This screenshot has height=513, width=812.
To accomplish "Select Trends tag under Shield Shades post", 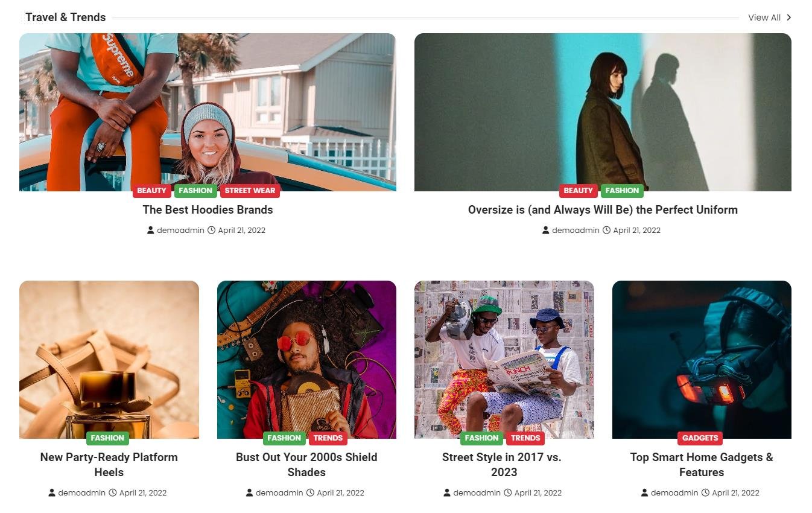I will (328, 438).
